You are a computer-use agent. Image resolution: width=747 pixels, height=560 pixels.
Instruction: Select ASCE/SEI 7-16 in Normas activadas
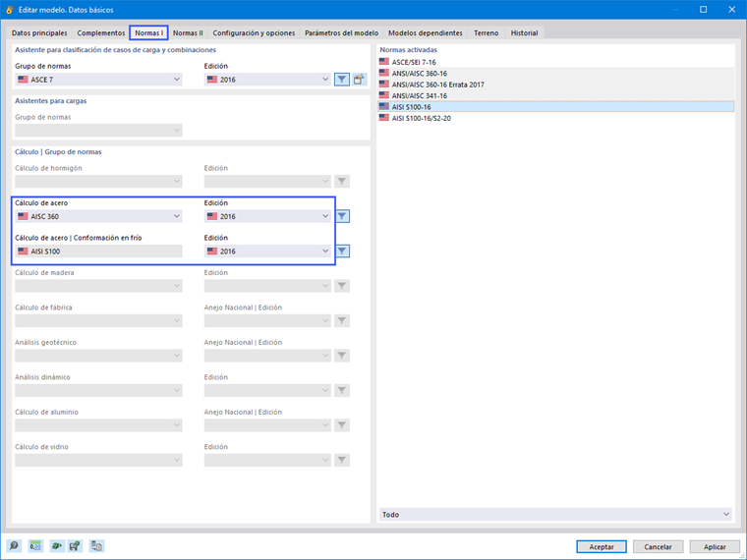click(555, 62)
